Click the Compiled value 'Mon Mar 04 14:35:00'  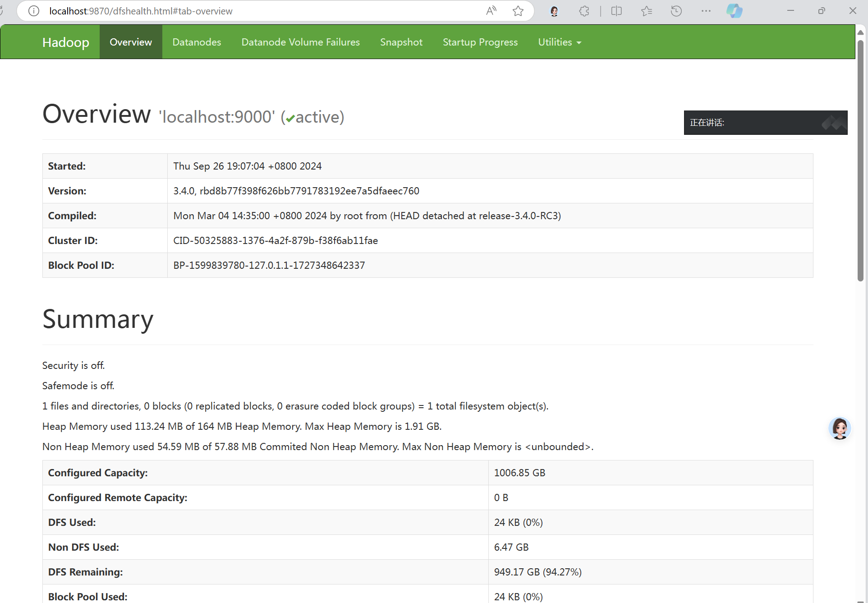pyautogui.click(x=367, y=216)
